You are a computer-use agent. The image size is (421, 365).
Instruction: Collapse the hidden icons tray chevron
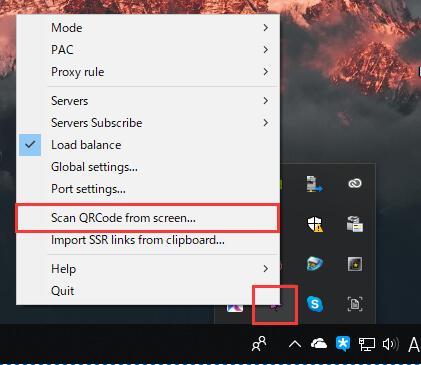point(295,344)
